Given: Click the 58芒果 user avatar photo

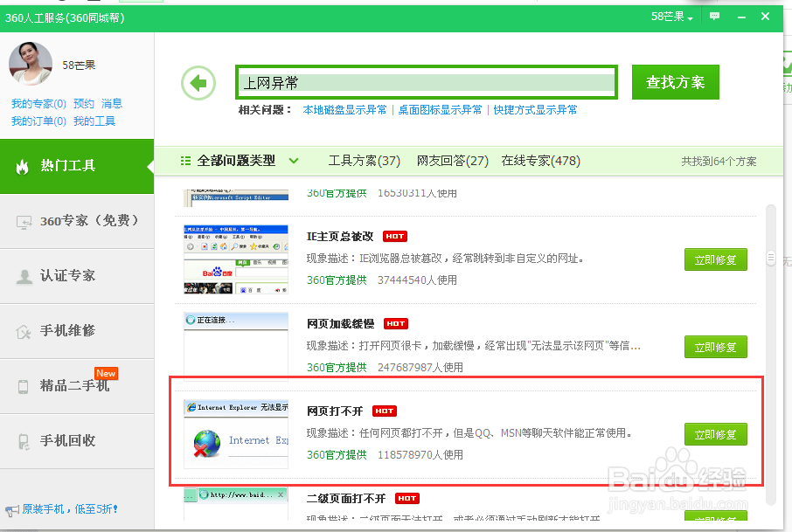Looking at the screenshot, I should (x=31, y=63).
